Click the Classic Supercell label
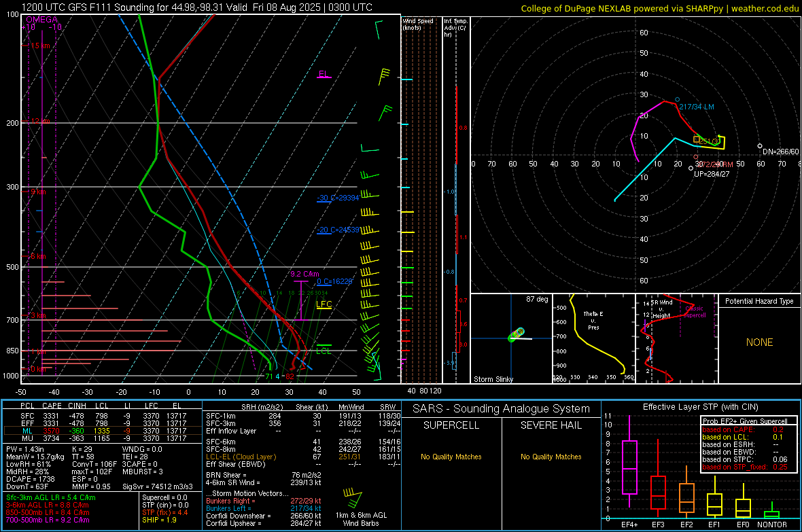 click(695, 312)
